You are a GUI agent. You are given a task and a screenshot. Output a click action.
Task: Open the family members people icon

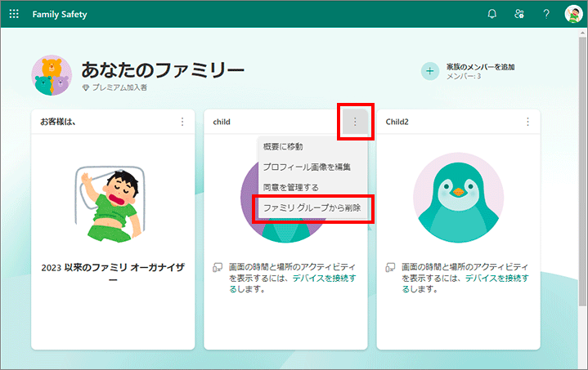pyautogui.click(x=518, y=14)
